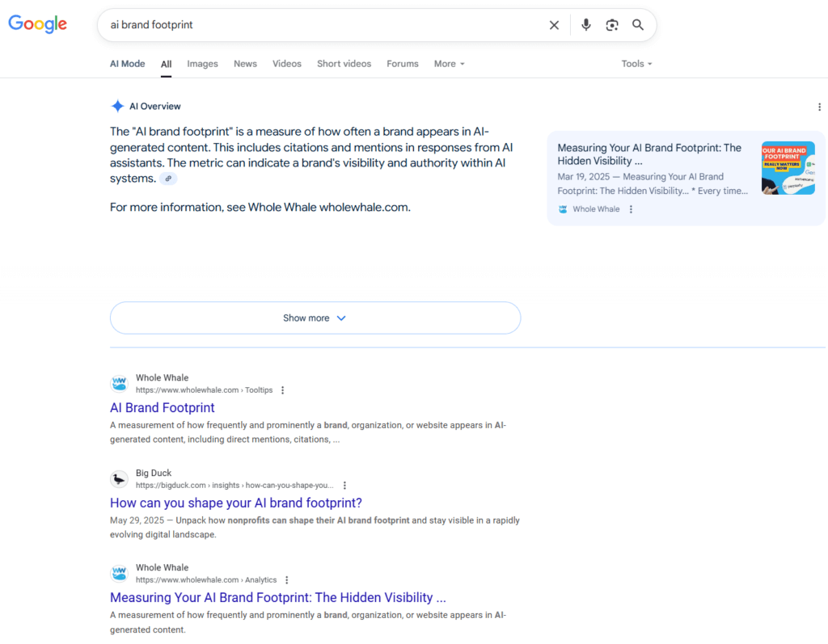This screenshot has height=644, width=828.
Task: Start voice search with microphone icon
Action: pos(586,25)
